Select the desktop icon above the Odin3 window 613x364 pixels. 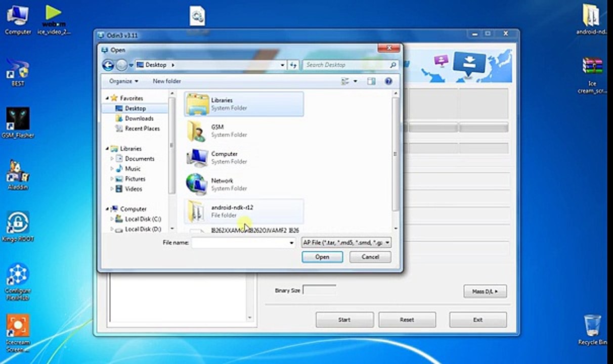(197, 16)
